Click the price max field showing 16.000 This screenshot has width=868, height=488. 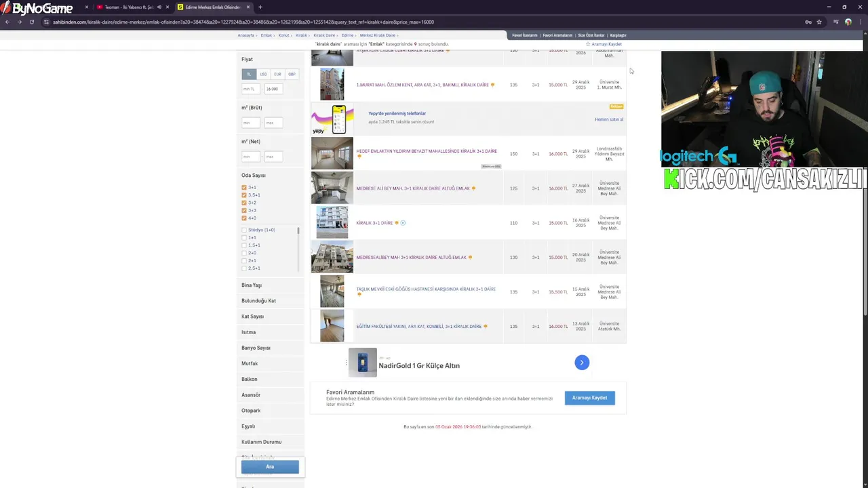pos(274,89)
